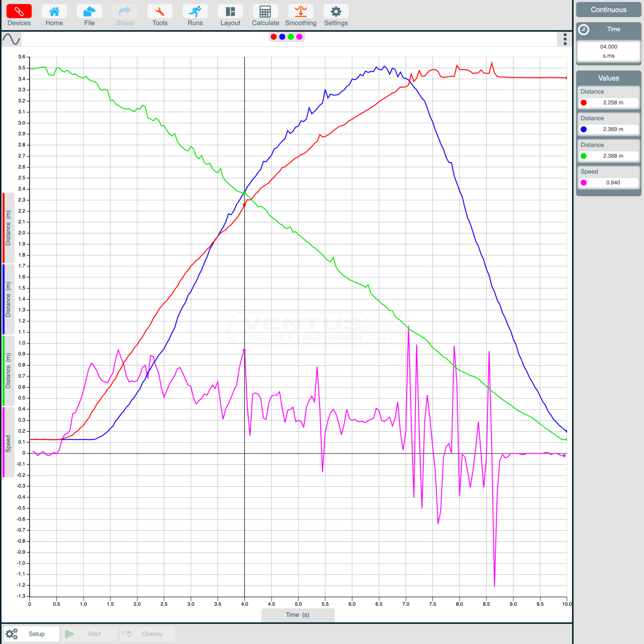Select the Speed axis tab
Screen dimensions: 644x644
8,443
